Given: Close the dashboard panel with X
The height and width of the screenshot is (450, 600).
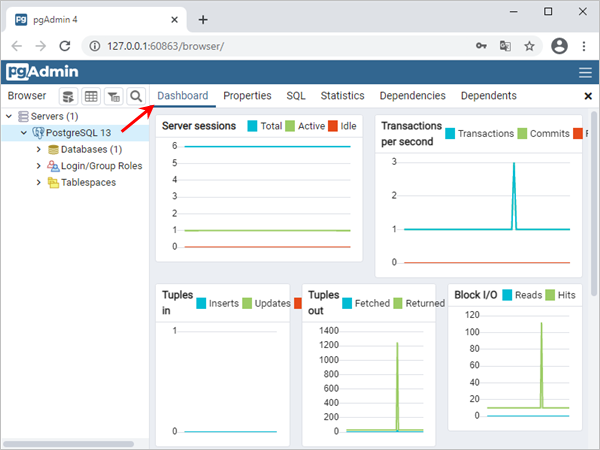Looking at the screenshot, I should (588, 96).
